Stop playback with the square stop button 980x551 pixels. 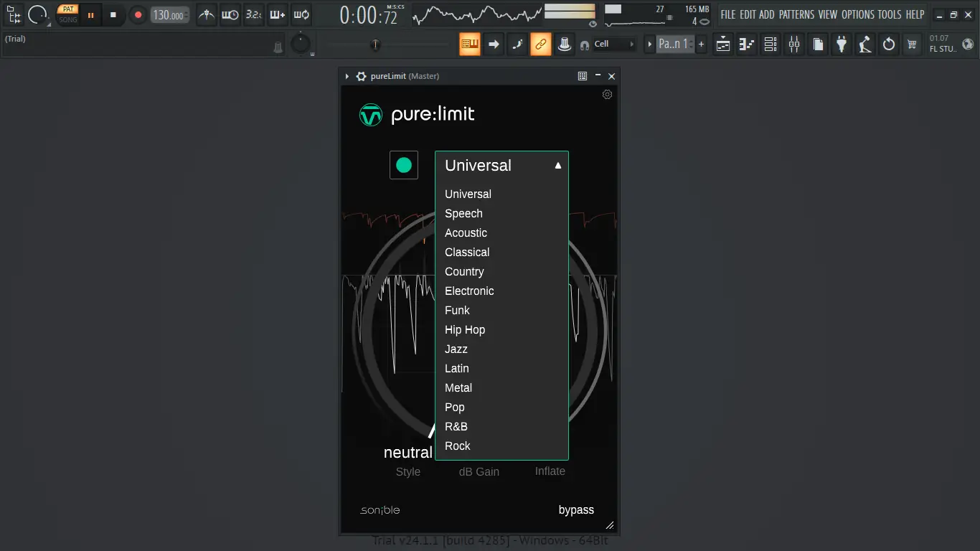[113, 14]
